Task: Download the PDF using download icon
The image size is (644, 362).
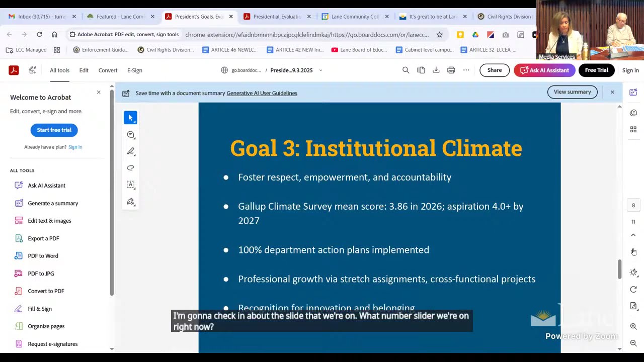Action: (x=436, y=70)
